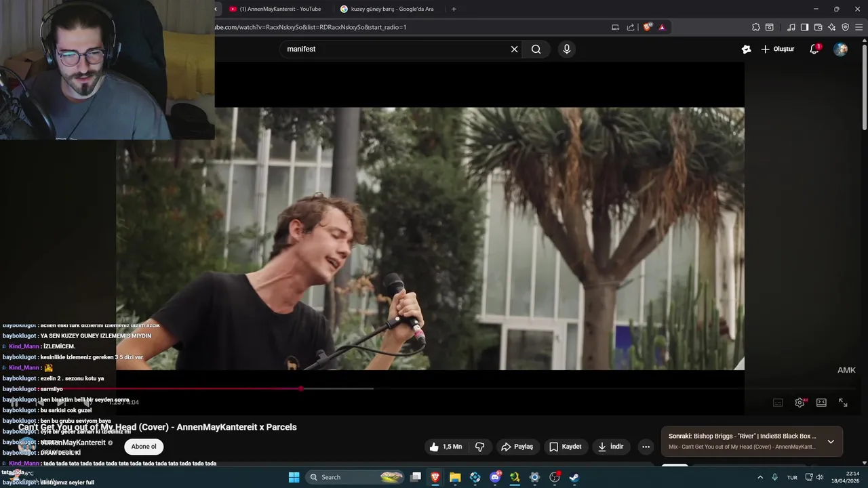The width and height of the screenshot is (868, 488).
Task: Click the video progress scrubber dot
Action: point(301,388)
